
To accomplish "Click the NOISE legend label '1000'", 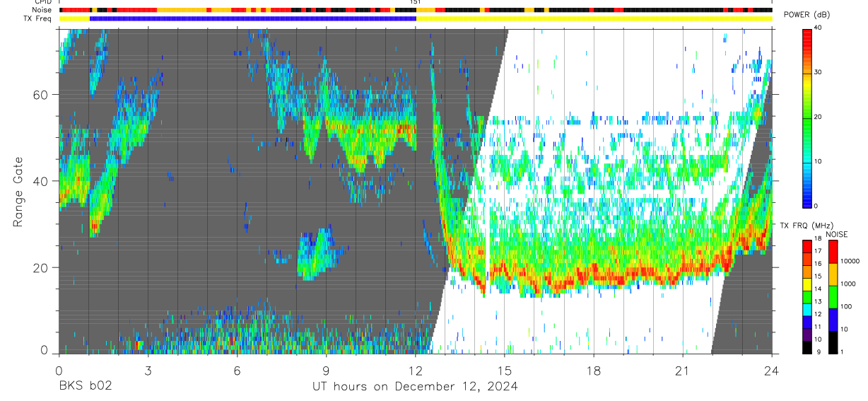I will [x=850, y=284].
